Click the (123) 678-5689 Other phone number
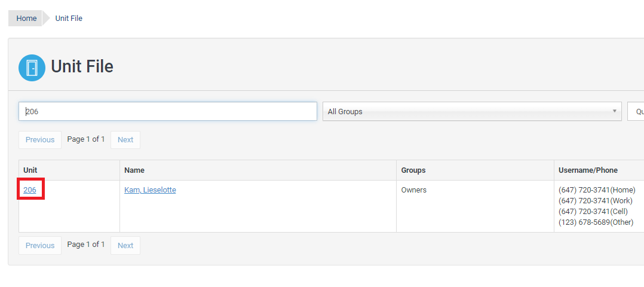This screenshot has height=287, width=644. point(596,222)
